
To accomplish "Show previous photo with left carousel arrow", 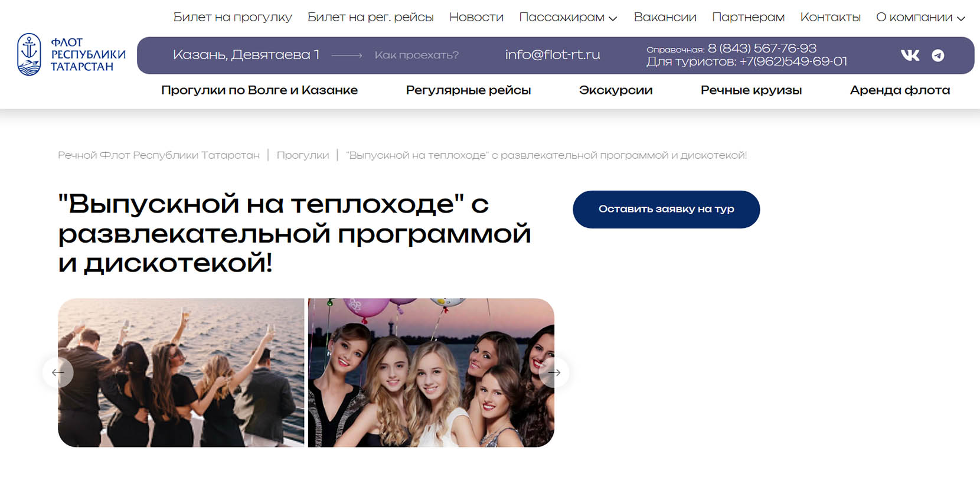I will click(x=58, y=373).
